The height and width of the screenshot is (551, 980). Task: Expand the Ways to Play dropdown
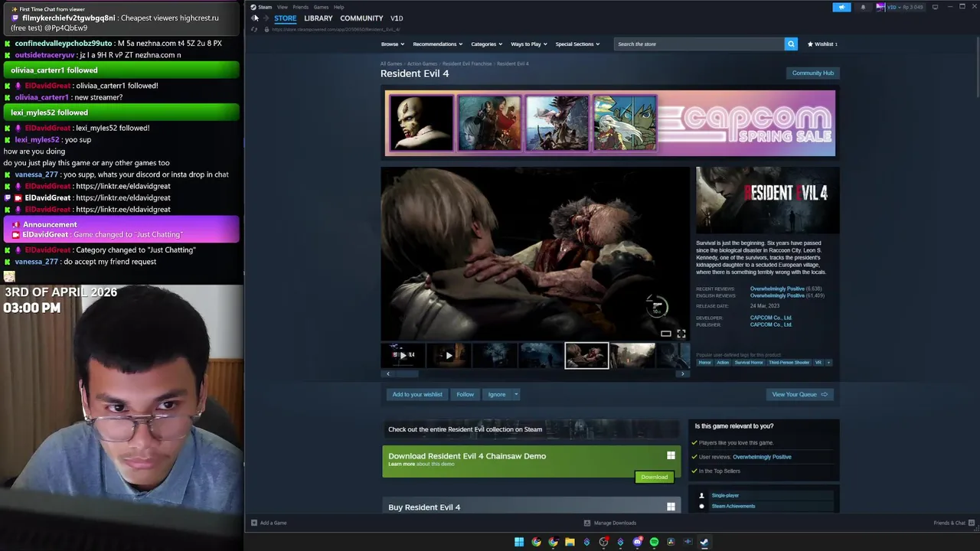click(528, 44)
